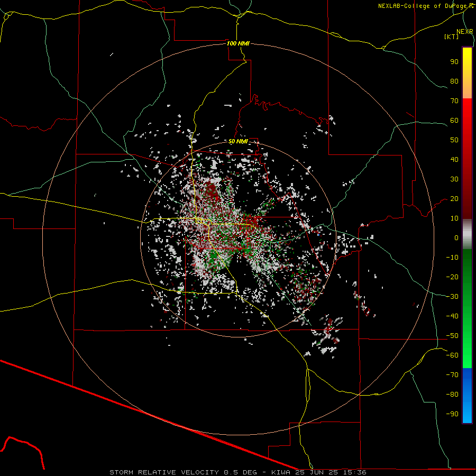Click the -70 knot scale value

(x=452, y=375)
